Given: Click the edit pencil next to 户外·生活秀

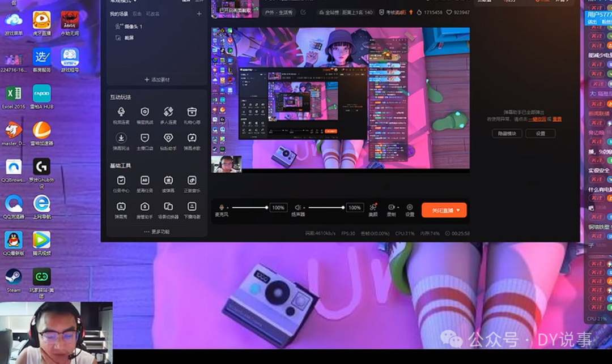Looking at the screenshot, I should click(x=303, y=12).
